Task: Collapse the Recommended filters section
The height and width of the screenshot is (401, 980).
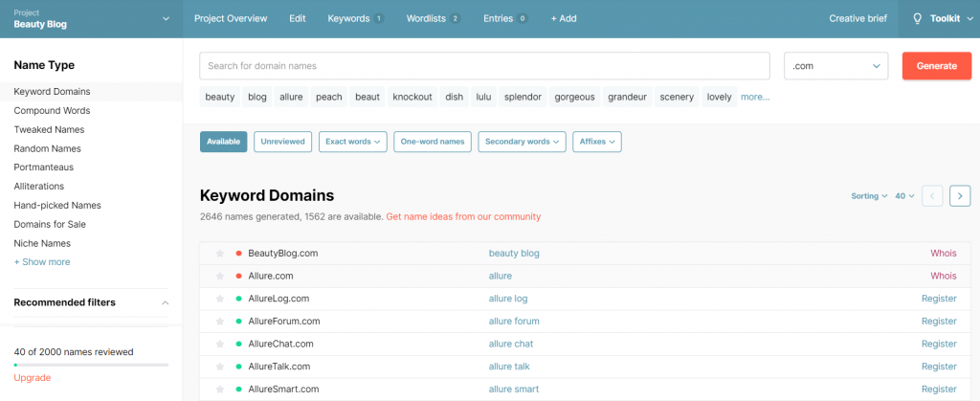Action: pos(164,302)
